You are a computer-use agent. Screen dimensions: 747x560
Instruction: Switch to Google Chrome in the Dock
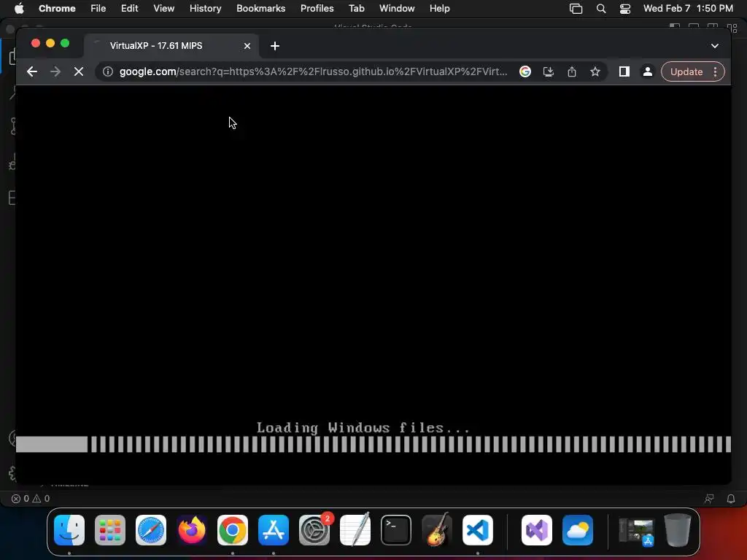pos(233,530)
